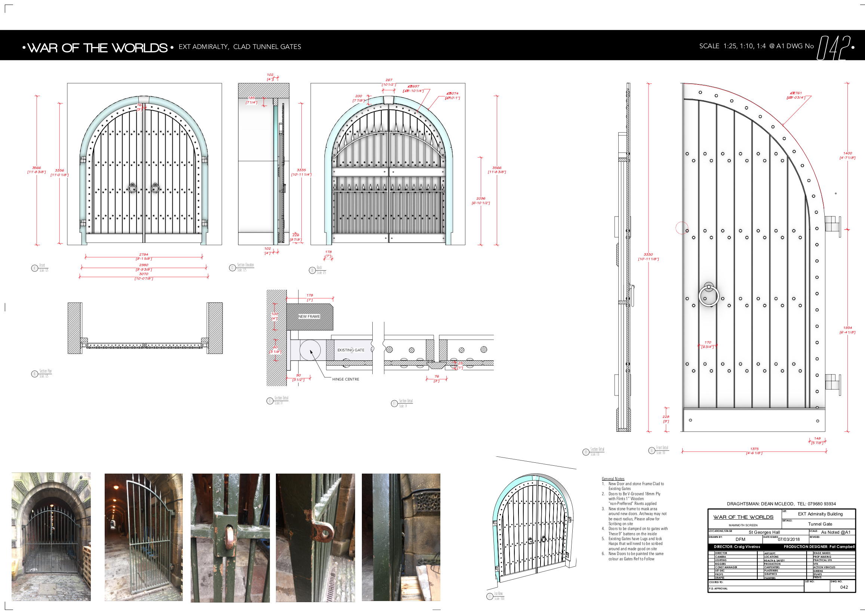Viewport: 865px width, 616px height.
Task: Click the large 042 drawing number in header
Action: [x=833, y=48]
